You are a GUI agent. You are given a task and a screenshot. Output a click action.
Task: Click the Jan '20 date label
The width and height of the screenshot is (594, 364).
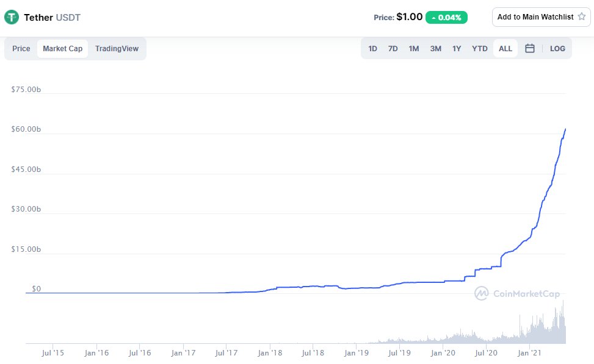(443, 353)
